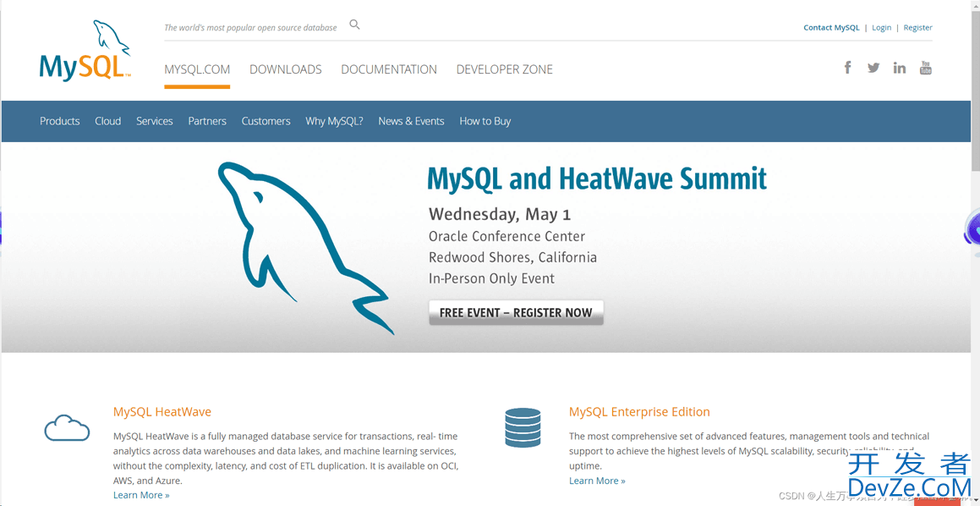The image size is (980, 506).
Task: Open the Cloud menu item
Action: 108,121
